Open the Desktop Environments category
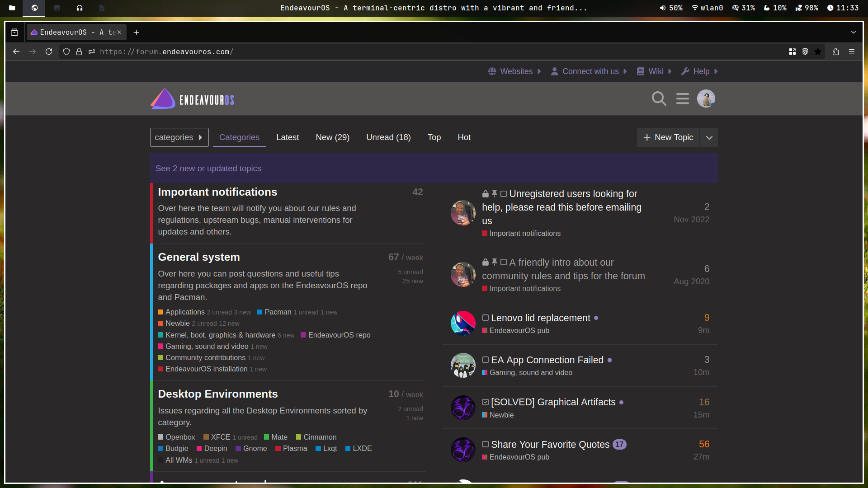The height and width of the screenshot is (488, 868). tap(218, 394)
